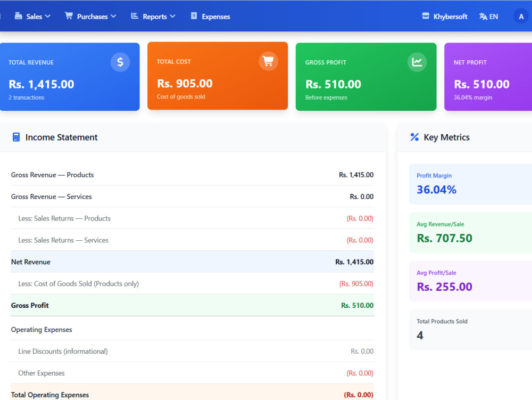
Task: Click the 'Before expenses' subtitle
Action: pos(326,97)
